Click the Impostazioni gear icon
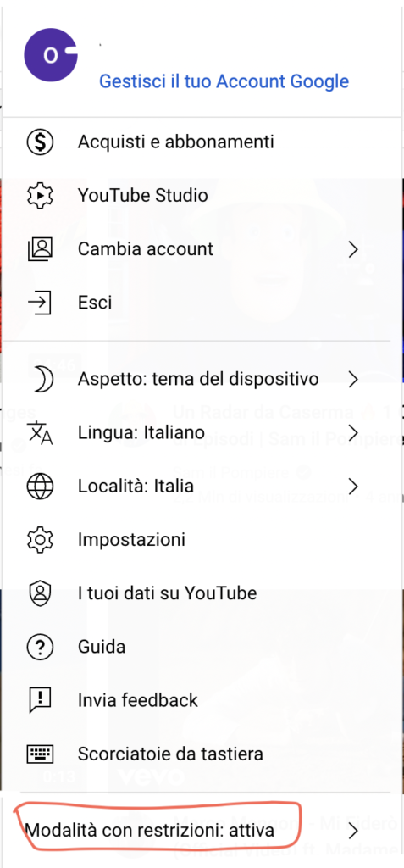The height and width of the screenshot is (868, 404). click(40, 539)
